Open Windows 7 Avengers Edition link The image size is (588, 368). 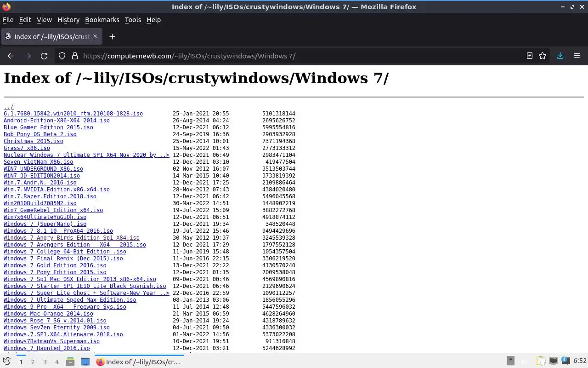pos(75,245)
